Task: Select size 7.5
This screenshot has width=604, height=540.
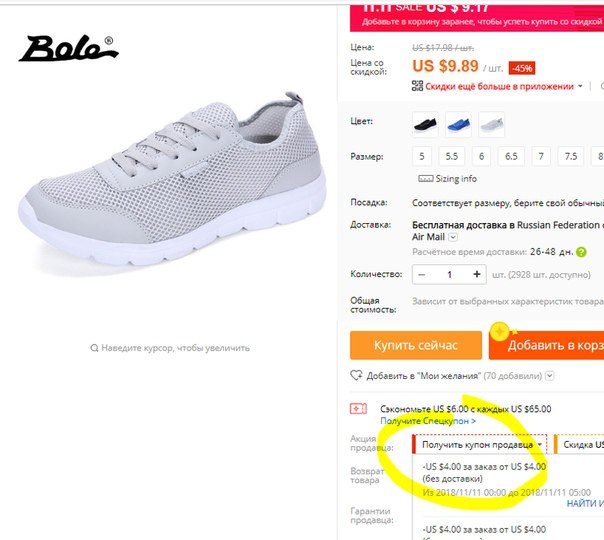Action: coord(571,156)
